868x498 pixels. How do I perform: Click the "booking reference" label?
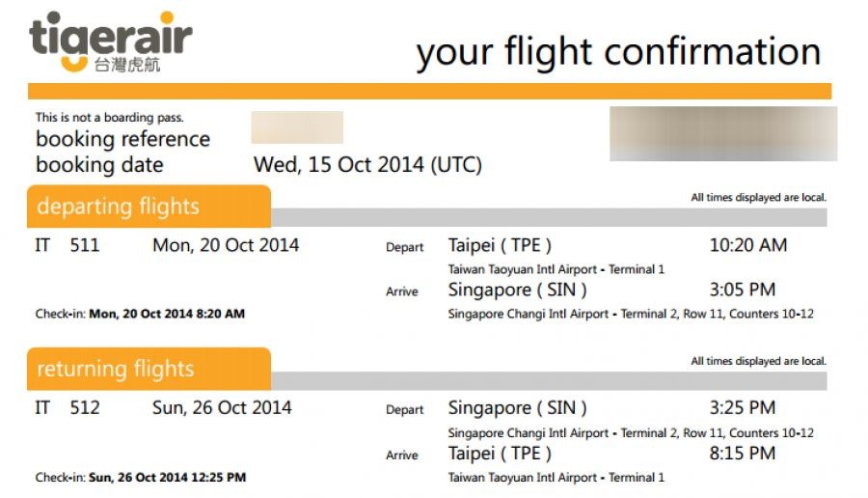tap(122, 140)
